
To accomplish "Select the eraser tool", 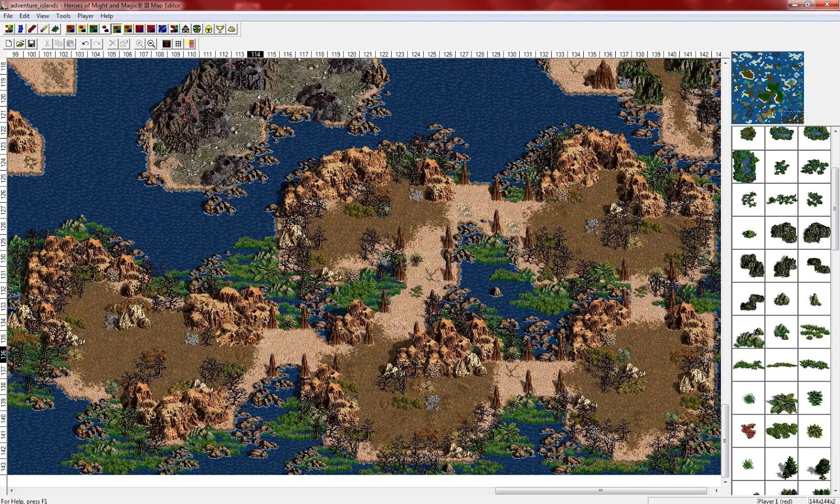I will 44,29.
